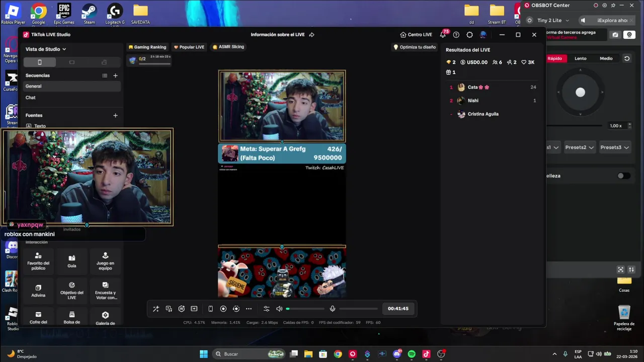The width and height of the screenshot is (644, 362).
Task: Open the AI tools icon in toolbar
Action: (x=182, y=309)
